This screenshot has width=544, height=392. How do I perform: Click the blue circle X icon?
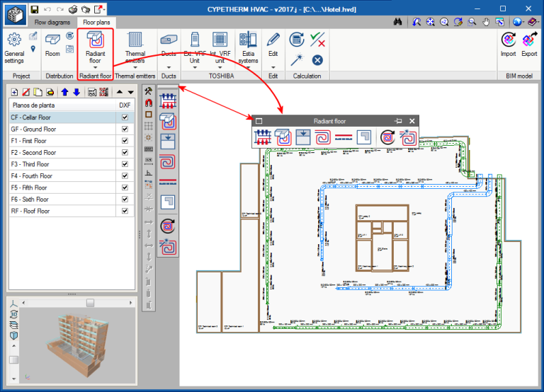317,60
